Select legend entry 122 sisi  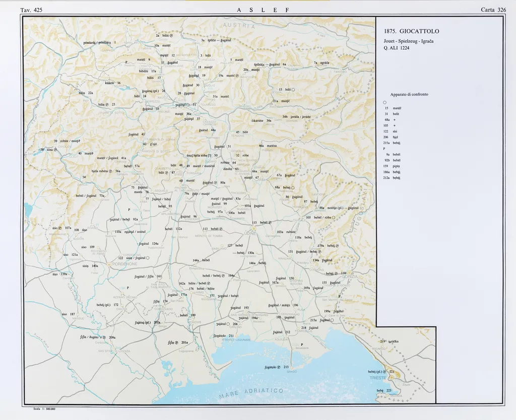coord(391,130)
